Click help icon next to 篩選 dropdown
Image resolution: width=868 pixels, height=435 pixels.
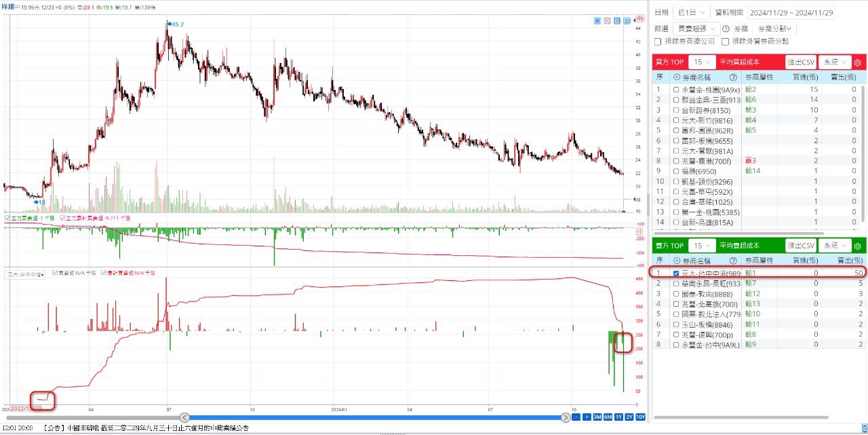pyautogui.click(x=726, y=29)
